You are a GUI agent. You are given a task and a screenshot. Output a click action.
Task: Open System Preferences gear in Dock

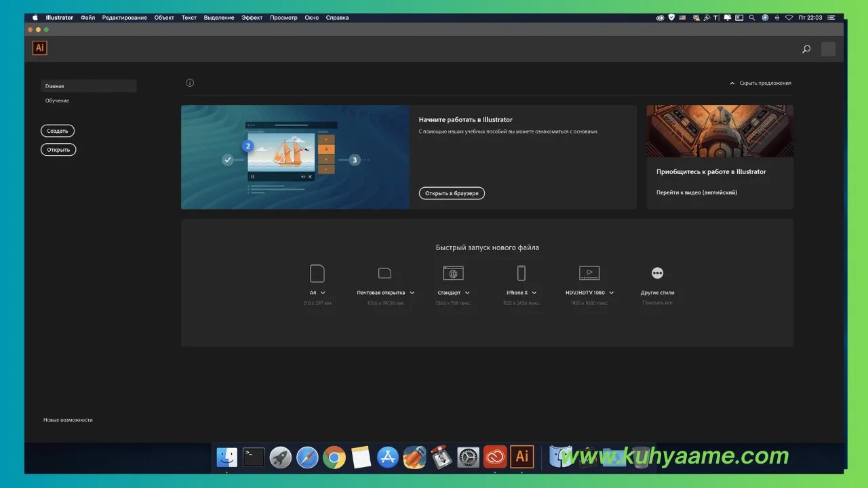tap(468, 457)
